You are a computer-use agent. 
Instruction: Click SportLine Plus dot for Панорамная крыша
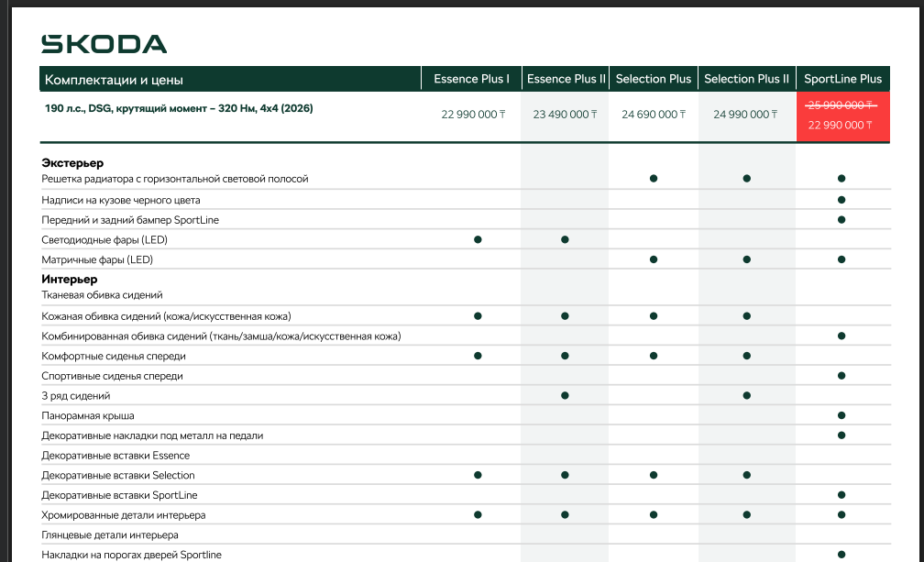tap(841, 416)
